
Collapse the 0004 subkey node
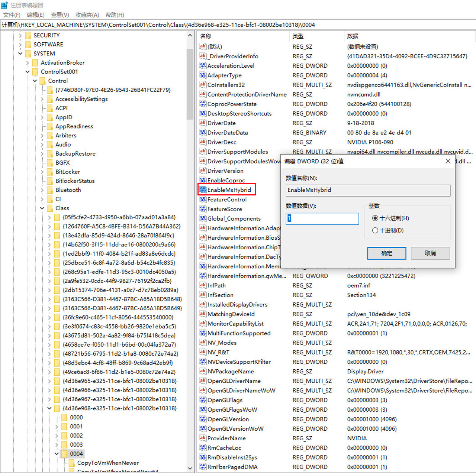tap(57, 454)
